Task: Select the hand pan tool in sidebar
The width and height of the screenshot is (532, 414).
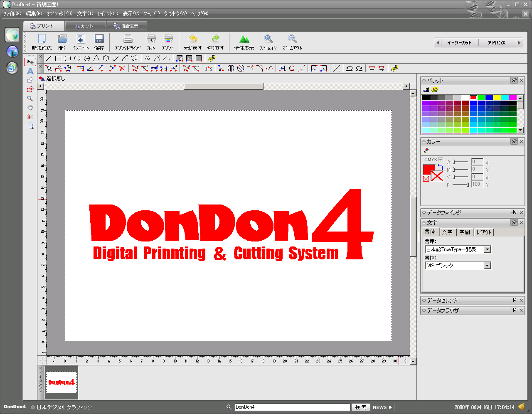Action: point(30,108)
